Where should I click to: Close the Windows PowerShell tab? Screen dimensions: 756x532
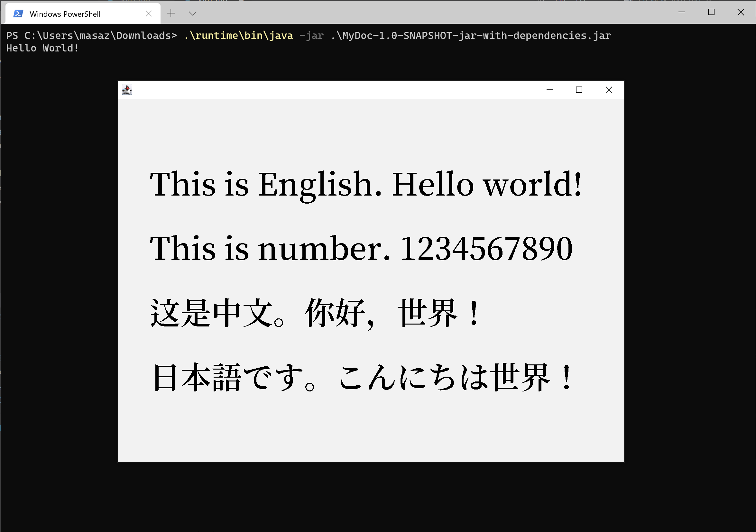pyautogui.click(x=149, y=14)
